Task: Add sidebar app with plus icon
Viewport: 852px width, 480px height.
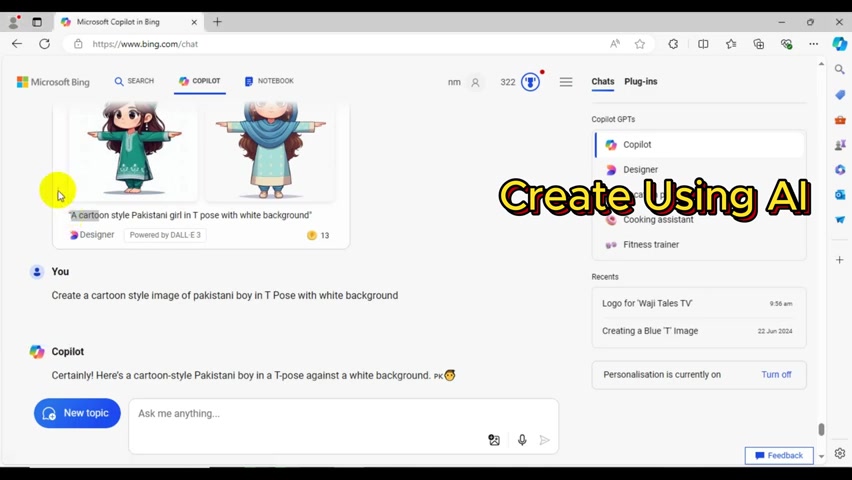Action: point(840,260)
